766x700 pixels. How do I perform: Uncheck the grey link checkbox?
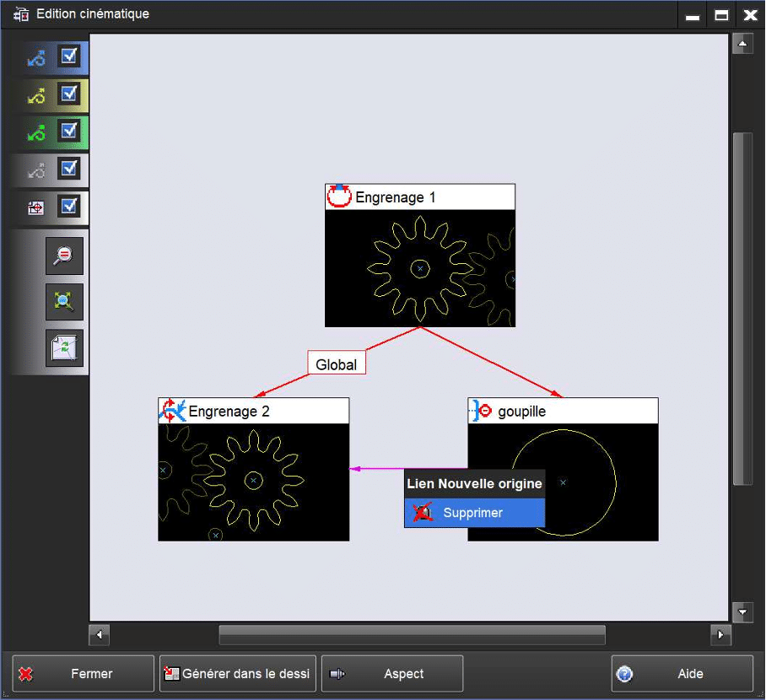click(69, 169)
